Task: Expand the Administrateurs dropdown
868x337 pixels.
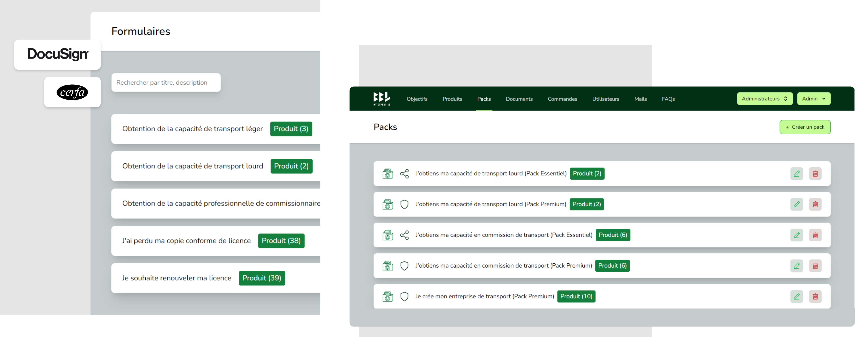Action: [765, 99]
